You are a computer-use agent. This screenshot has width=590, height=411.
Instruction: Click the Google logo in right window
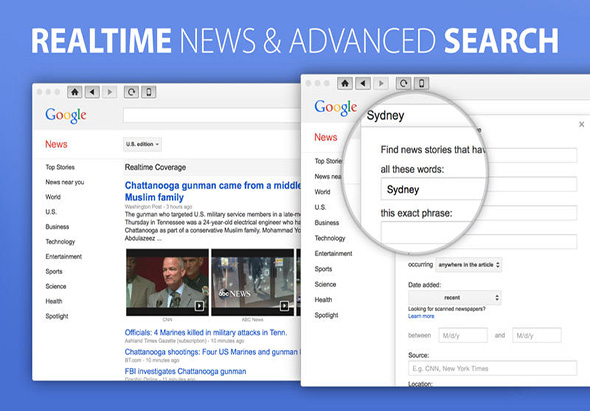336,108
